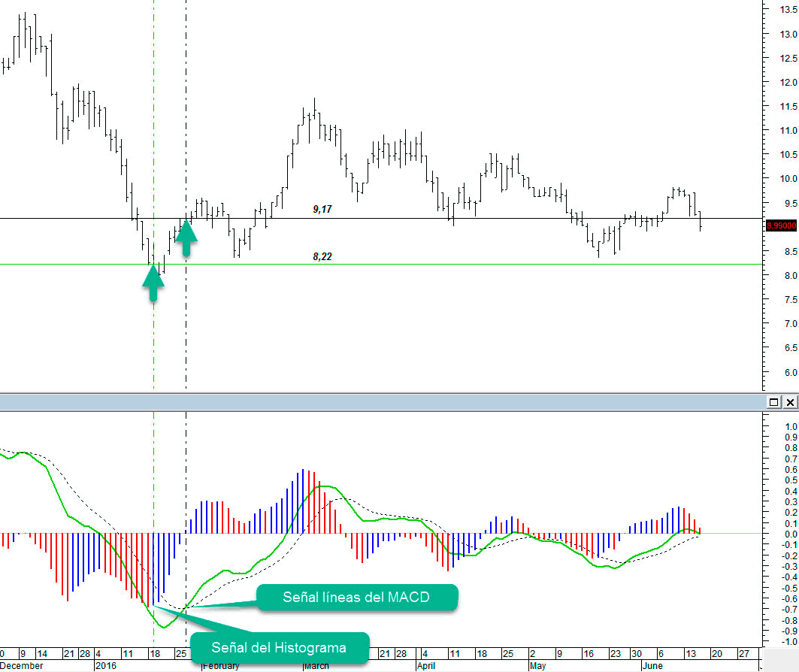The height and width of the screenshot is (672, 799).
Task: Click the May month label on the time axis
Action: pos(537,666)
